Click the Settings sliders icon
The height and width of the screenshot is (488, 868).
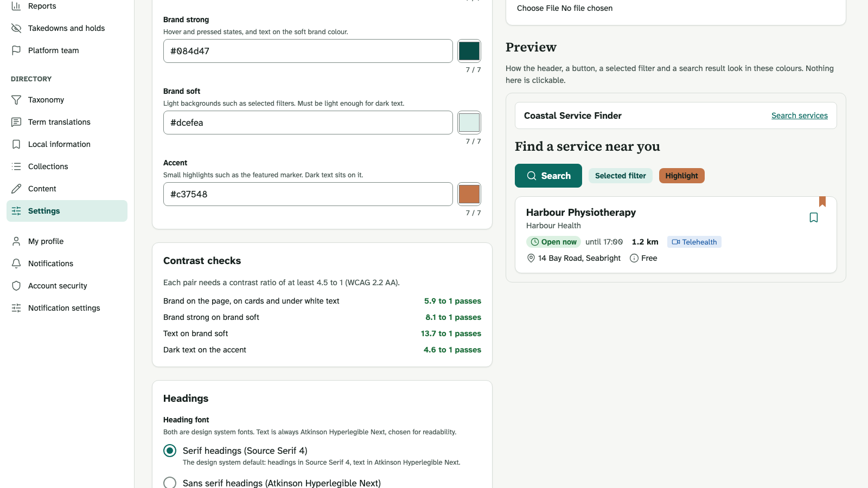(x=16, y=211)
